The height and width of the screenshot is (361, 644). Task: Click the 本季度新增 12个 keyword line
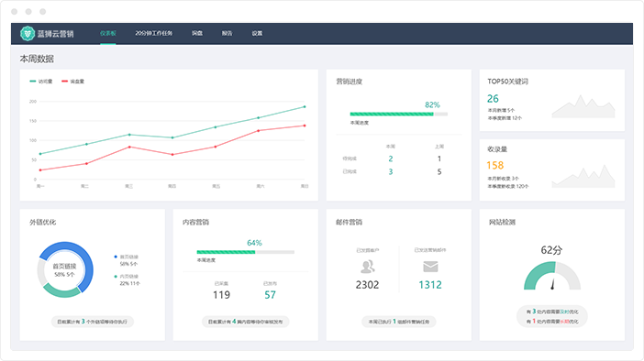[x=505, y=118]
